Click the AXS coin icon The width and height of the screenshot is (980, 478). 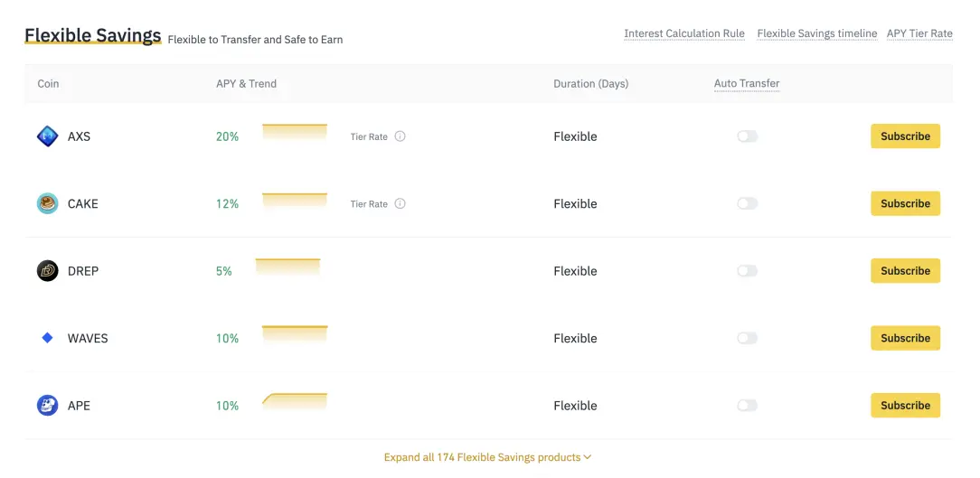48,136
